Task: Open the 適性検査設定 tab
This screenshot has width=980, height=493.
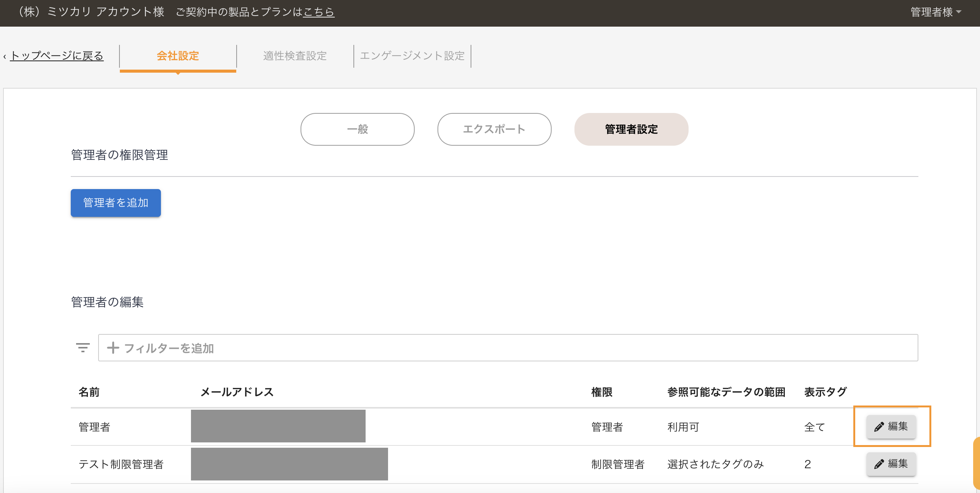Action: click(x=295, y=56)
